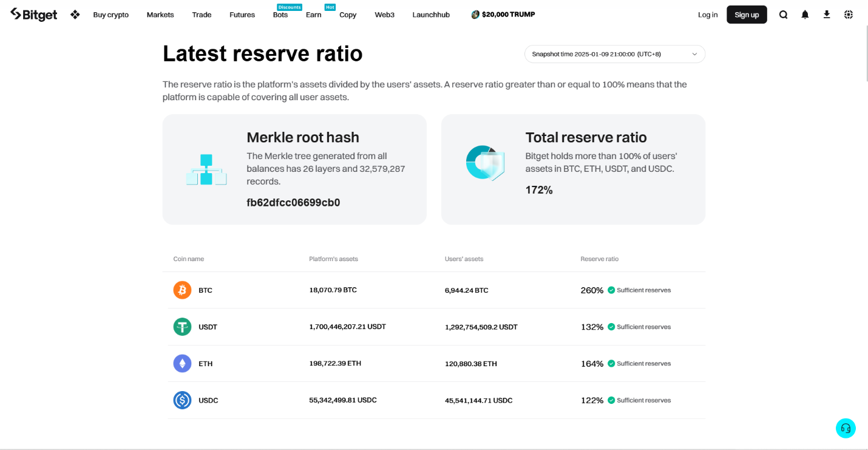Click the Sign up button
The image size is (868, 450).
pos(747,14)
